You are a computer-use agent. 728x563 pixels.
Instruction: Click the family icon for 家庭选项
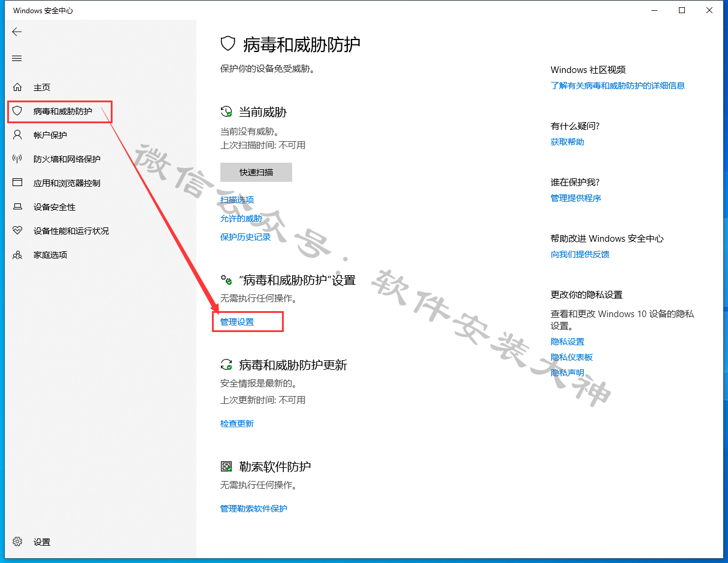click(x=17, y=255)
